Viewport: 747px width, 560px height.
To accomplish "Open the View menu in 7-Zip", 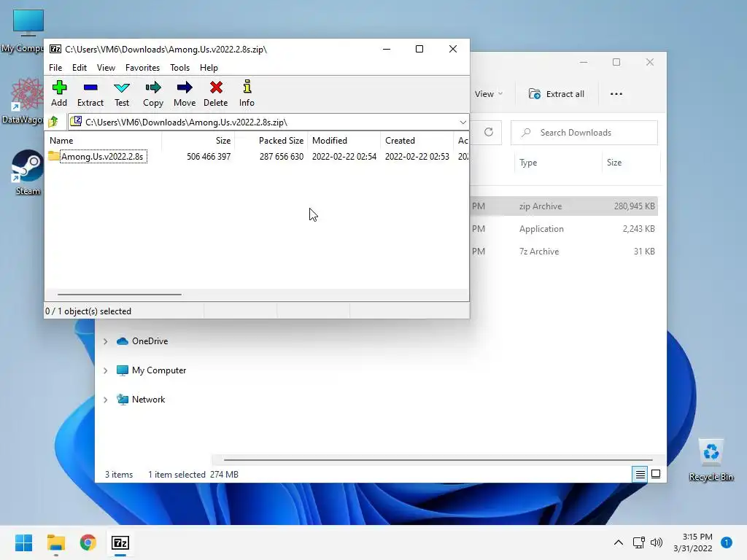I will pyautogui.click(x=106, y=68).
